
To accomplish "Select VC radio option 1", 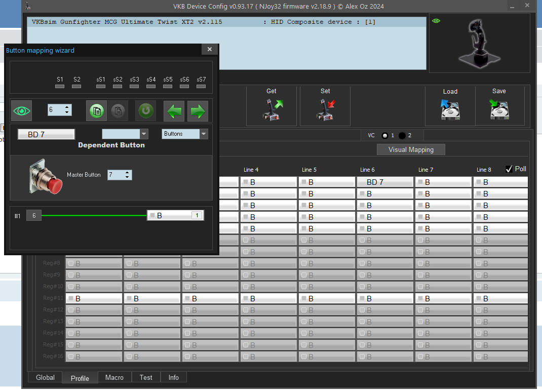I will click(x=385, y=136).
